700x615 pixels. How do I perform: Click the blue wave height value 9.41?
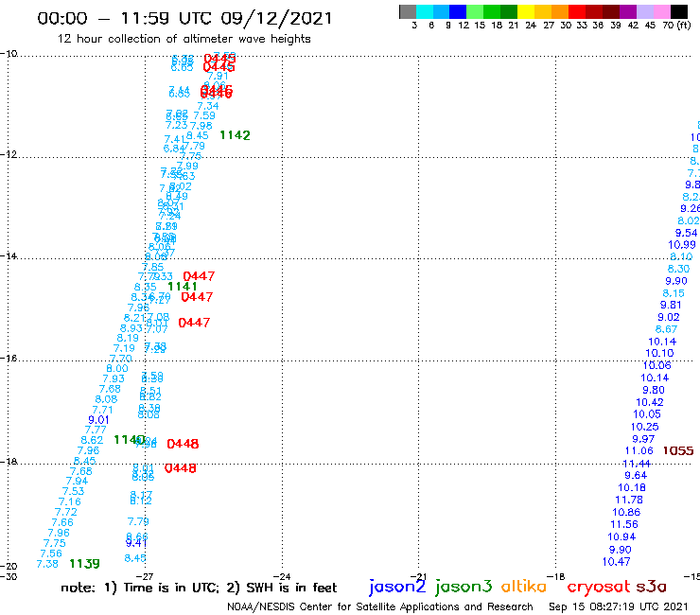135,543
